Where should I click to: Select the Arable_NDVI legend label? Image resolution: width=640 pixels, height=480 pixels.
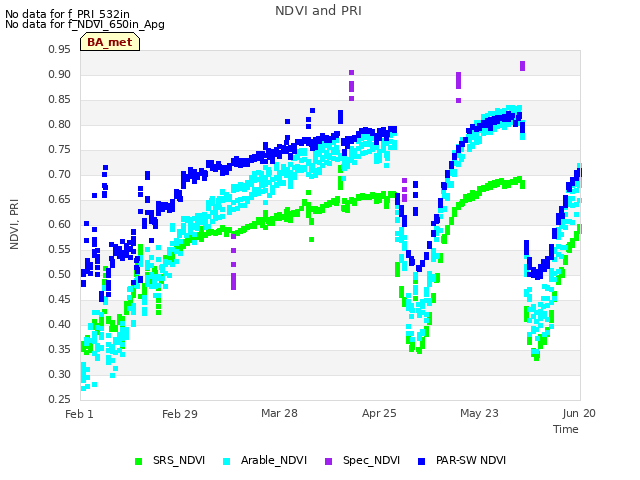274,460
